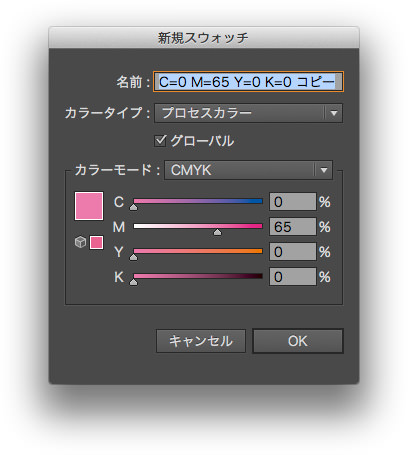This screenshot has width=408, height=455.
Task: Click the small in-gamut pink swatch
Action: tap(96, 242)
